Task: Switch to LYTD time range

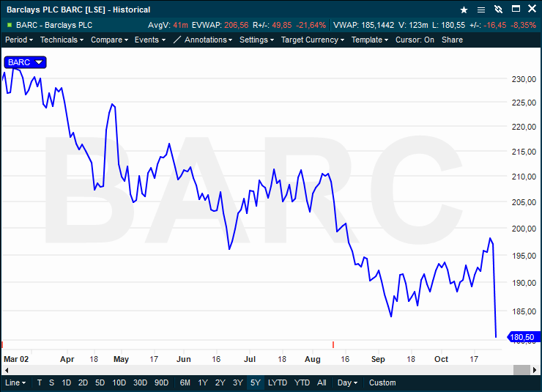Action: click(278, 382)
